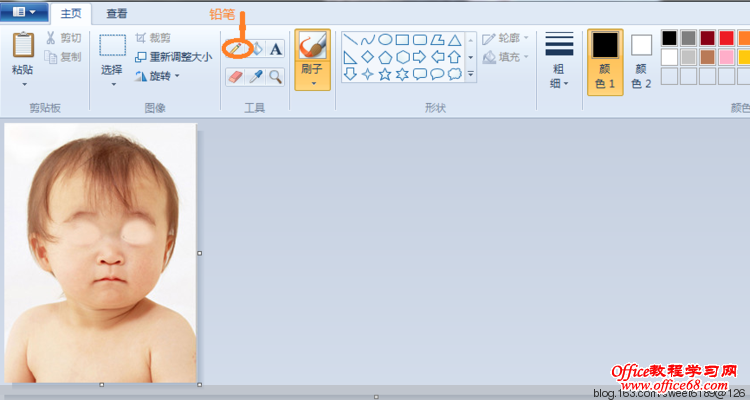Select the Pencil tool
The width and height of the screenshot is (750, 400).
coord(236,48)
